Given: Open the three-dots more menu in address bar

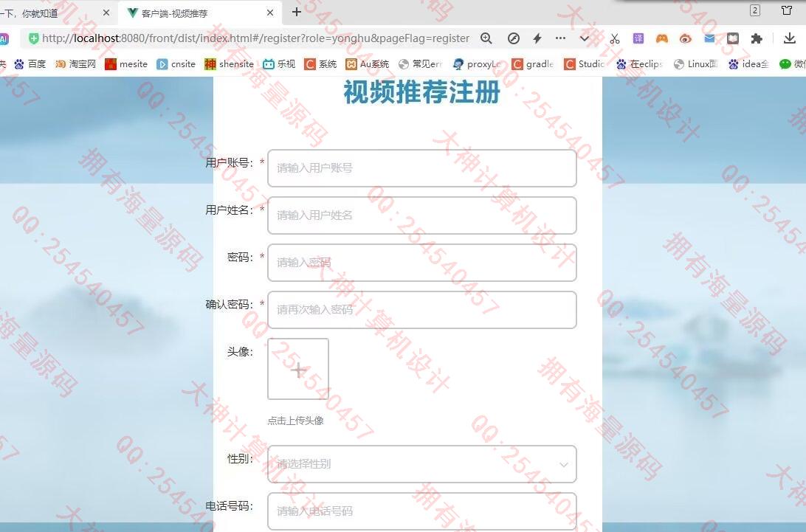Looking at the screenshot, I should coord(560,38).
